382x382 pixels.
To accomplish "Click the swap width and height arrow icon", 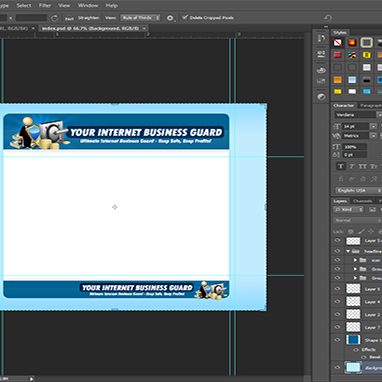I will coord(54,18).
